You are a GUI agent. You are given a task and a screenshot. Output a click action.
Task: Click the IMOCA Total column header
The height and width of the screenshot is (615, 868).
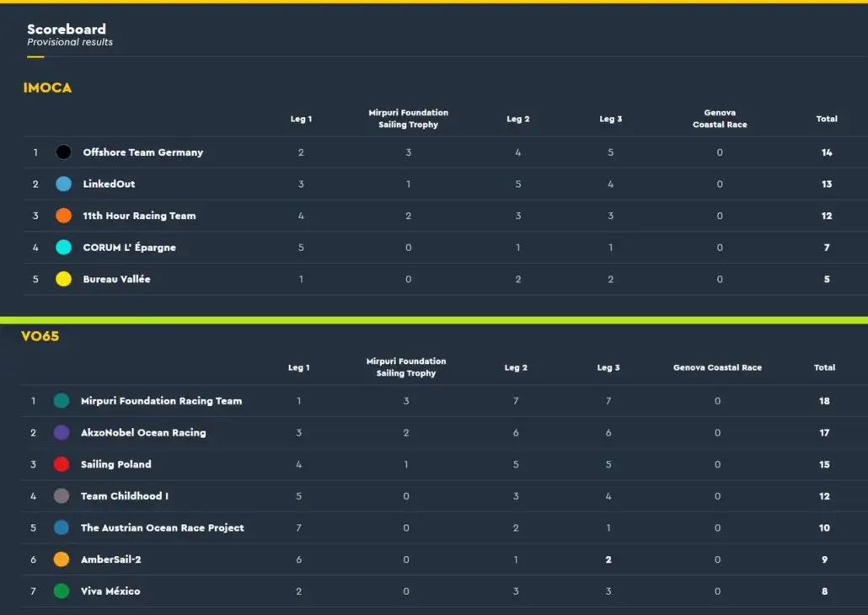[827, 119]
